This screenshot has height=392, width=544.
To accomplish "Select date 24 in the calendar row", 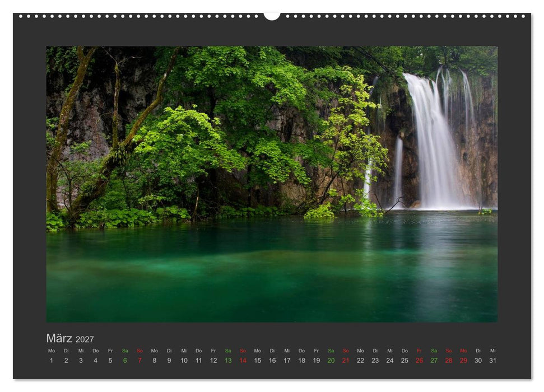I will (390, 361).
